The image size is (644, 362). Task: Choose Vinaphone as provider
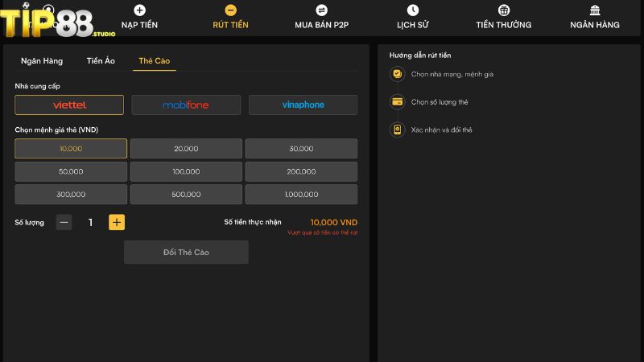[303, 105]
